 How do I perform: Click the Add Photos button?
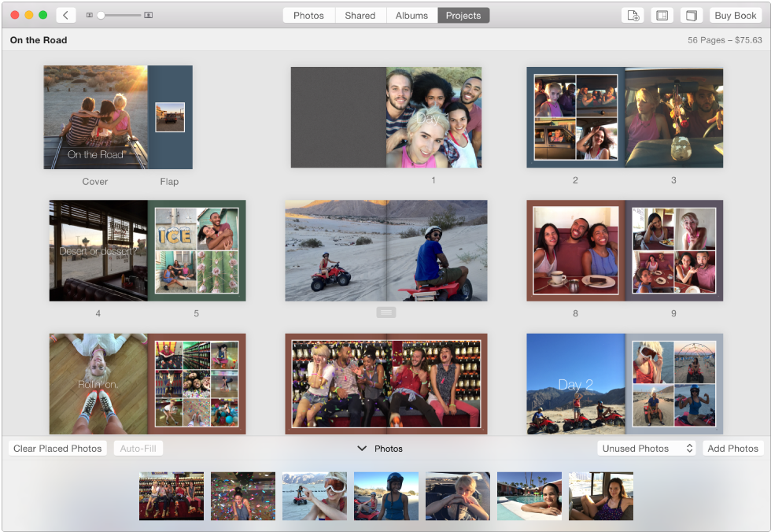732,449
